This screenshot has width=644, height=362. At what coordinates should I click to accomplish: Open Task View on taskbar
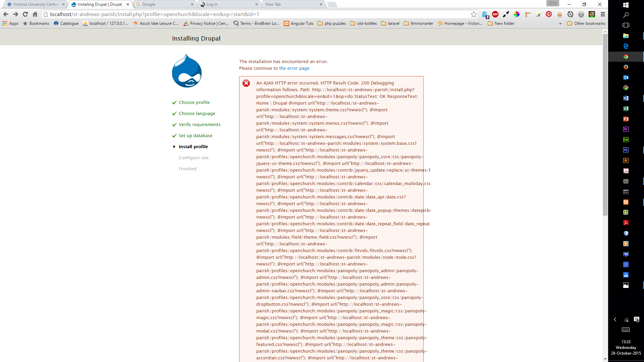click(x=626, y=25)
